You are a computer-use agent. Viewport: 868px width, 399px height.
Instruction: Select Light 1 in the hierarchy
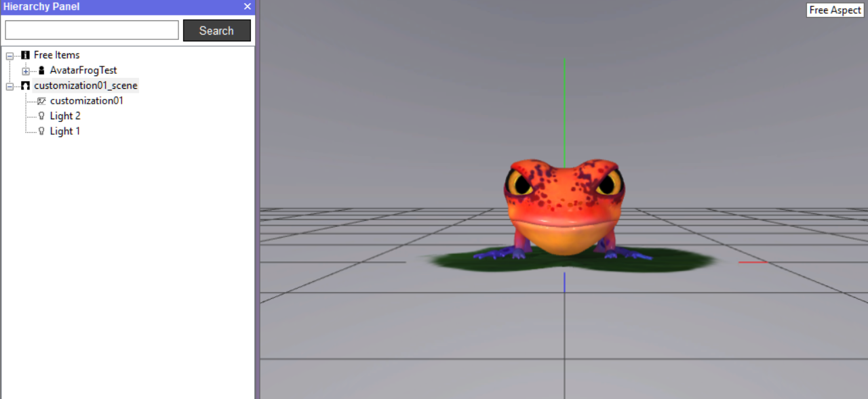point(64,131)
